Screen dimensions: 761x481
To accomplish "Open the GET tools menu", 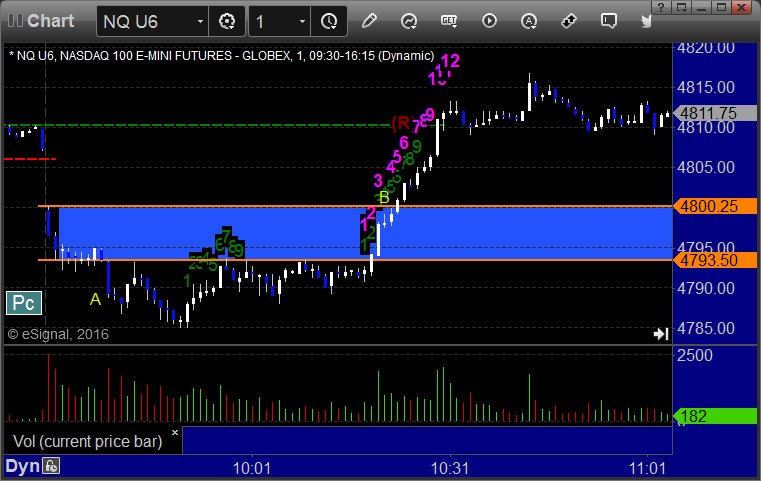I will 449,21.
